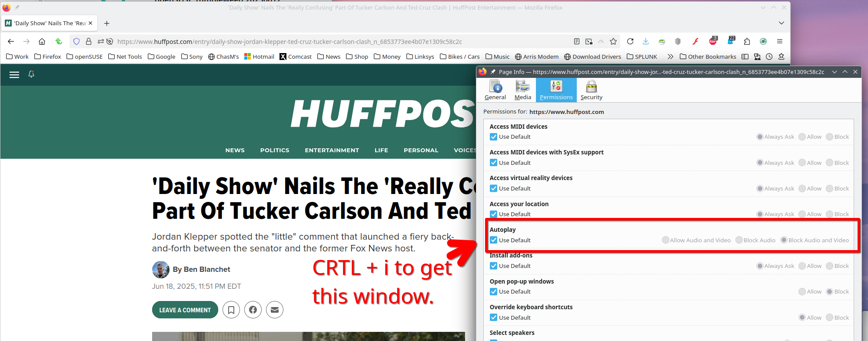Bookmark this page with the star icon
Screen dimensions: 868x341
coord(613,41)
